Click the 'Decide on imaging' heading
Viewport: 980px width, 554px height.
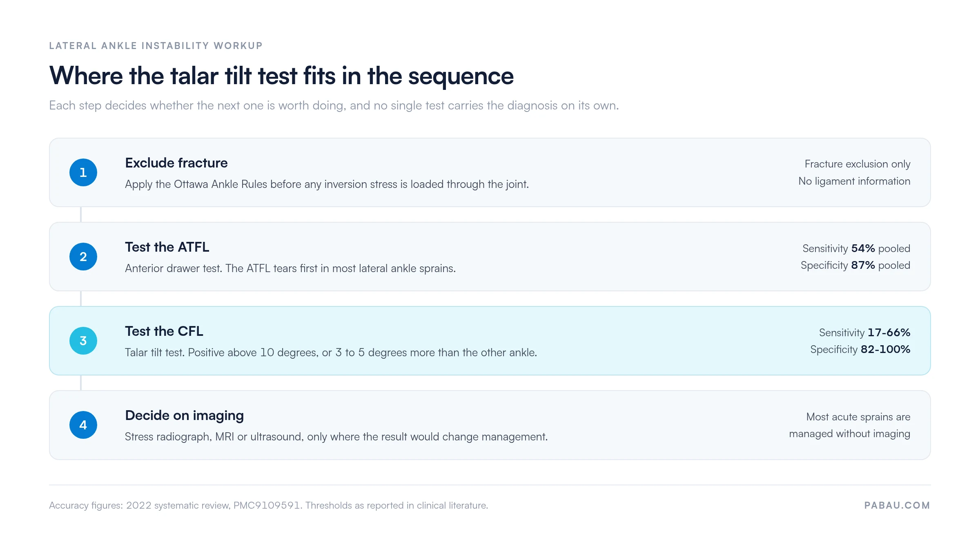pyautogui.click(x=185, y=415)
